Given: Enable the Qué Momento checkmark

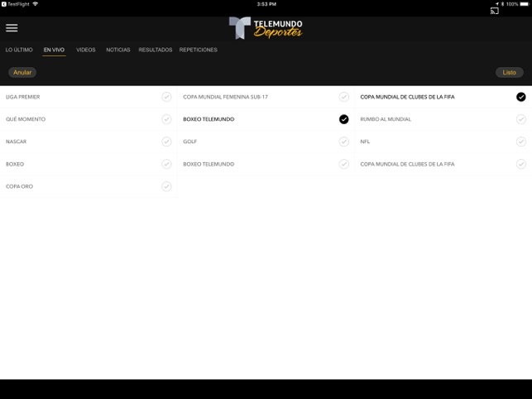Looking at the screenshot, I should click(x=166, y=119).
